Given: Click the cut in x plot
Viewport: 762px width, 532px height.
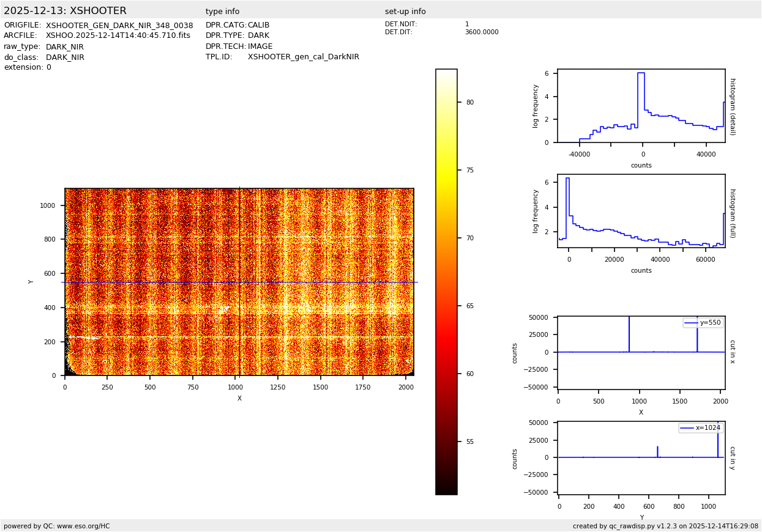Looking at the screenshot, I should click(641, 352).
